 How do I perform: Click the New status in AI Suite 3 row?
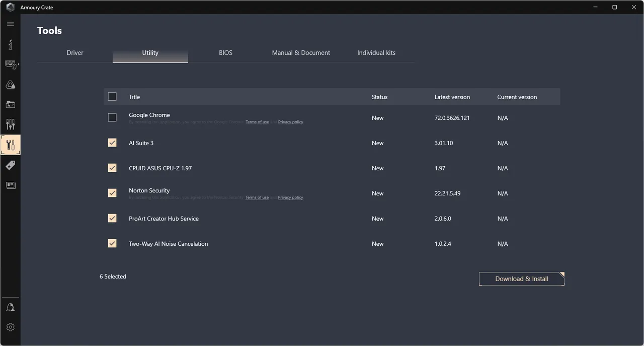tap(378, 143)
